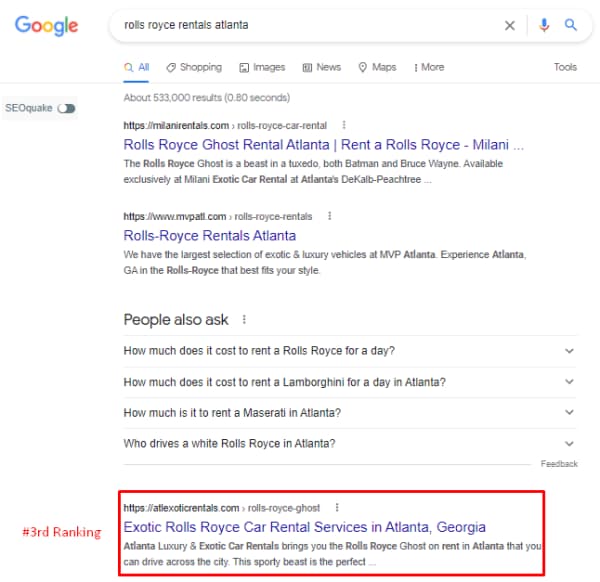Expand 'Who drives a white Rolls Royce' question
Image resolution: width=600 pixels, height=582 pixels.
(x=350, y=443)
